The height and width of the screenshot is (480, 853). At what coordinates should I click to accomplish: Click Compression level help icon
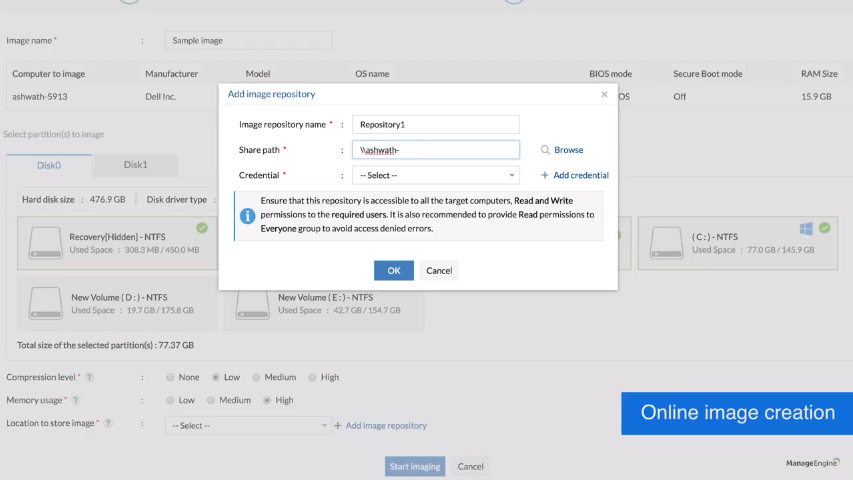coord(90,378)
